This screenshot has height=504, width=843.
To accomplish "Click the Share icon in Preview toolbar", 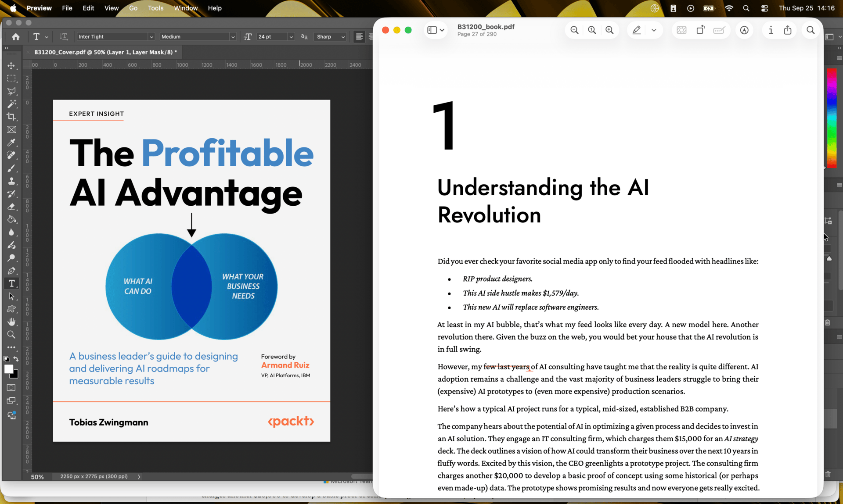I will [x=788, y=30].
